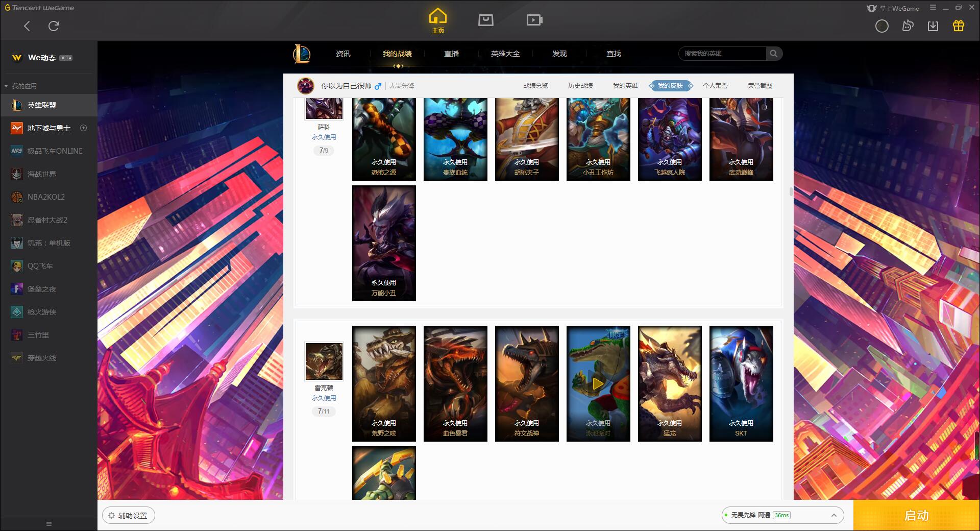Click the League of Legends logo
The width and height of the screenshot is (980, 531).
click(x=302, y=54)
